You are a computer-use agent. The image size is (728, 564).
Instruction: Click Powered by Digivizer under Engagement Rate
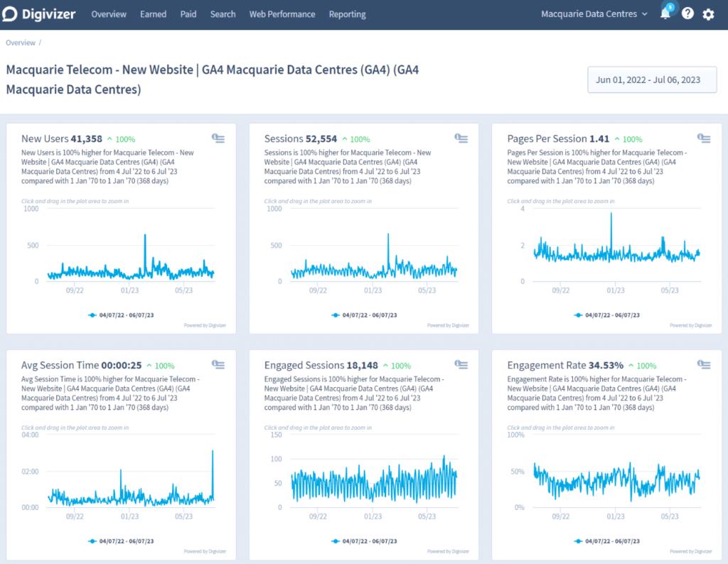[691, 551]
